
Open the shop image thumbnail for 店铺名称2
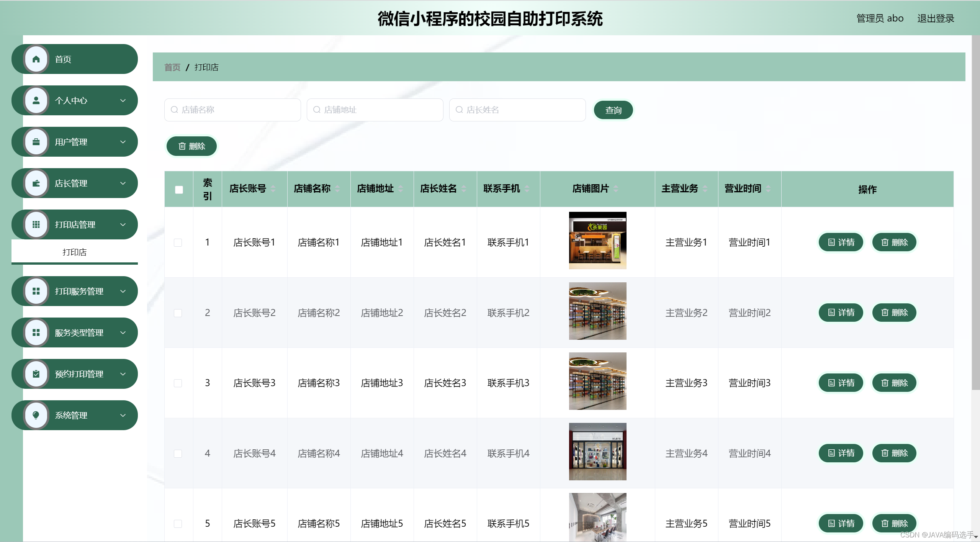tap(597, 311)
